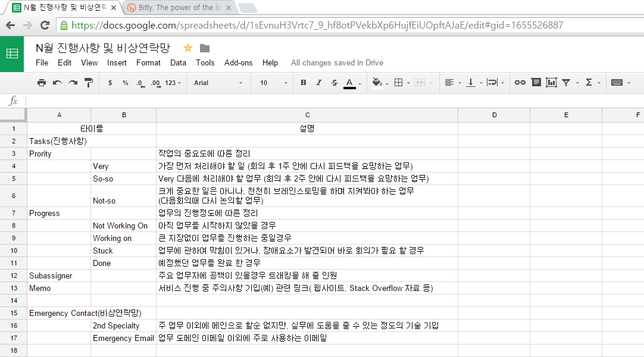Open the text color picker
Image resolution: width=644 pixels, height=357 pixels.
(350, 83)
